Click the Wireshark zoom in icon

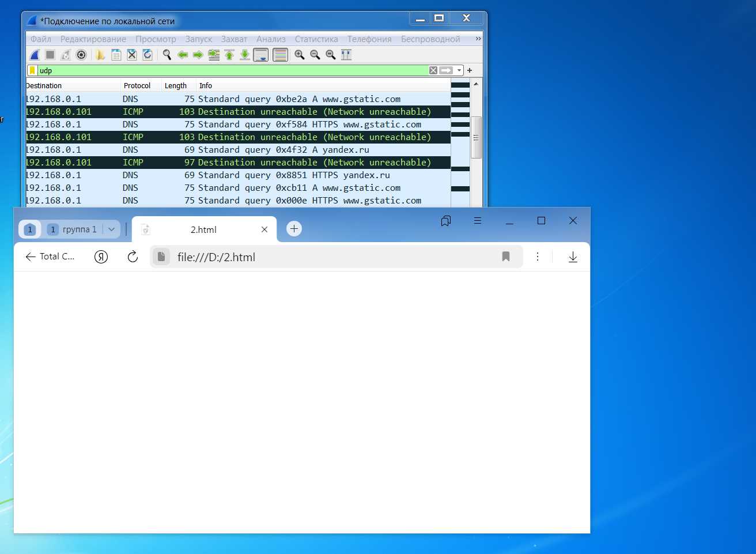[x=300, y=55]
